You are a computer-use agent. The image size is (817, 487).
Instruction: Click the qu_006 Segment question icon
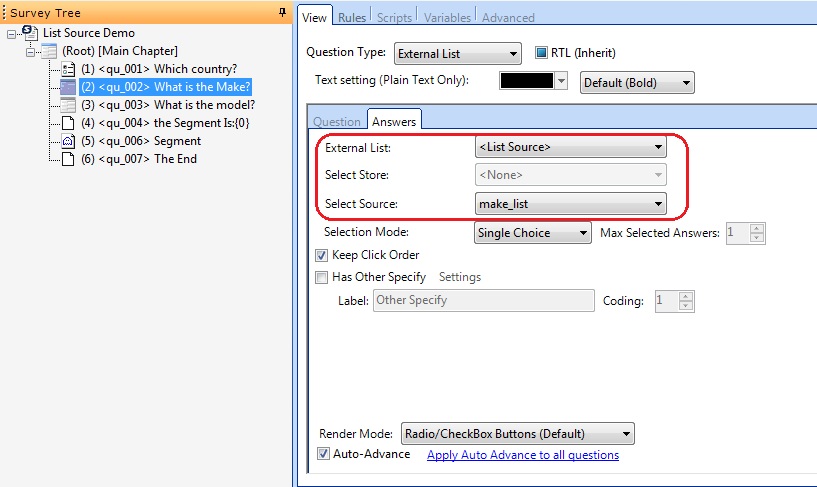pyautogui.click(x=68, y=141)
